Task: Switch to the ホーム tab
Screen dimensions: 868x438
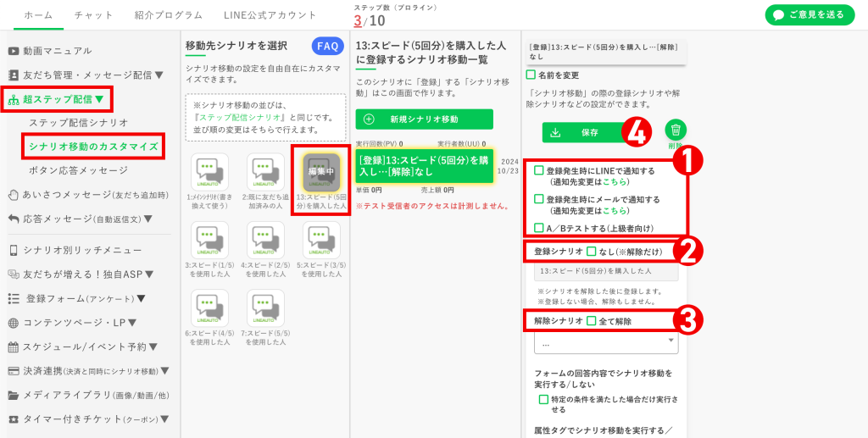Action: (x=39, y=15)
